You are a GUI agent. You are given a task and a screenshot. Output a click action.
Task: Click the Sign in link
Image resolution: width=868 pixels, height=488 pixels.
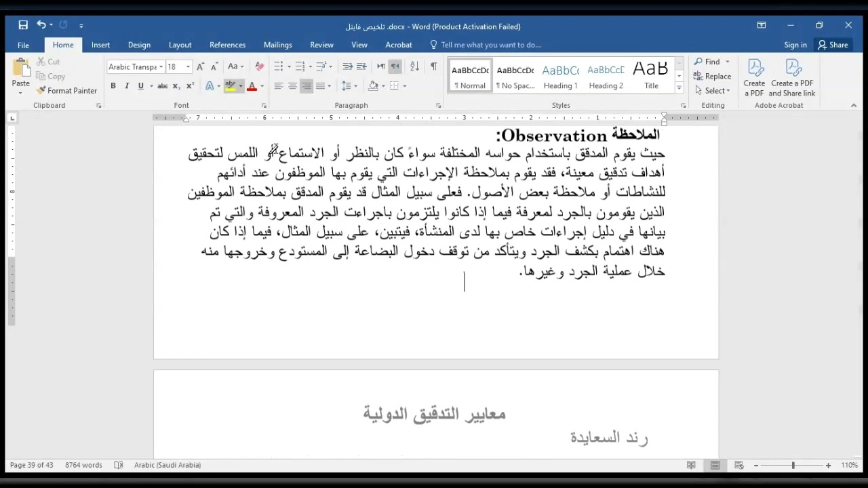pos(795,45)
